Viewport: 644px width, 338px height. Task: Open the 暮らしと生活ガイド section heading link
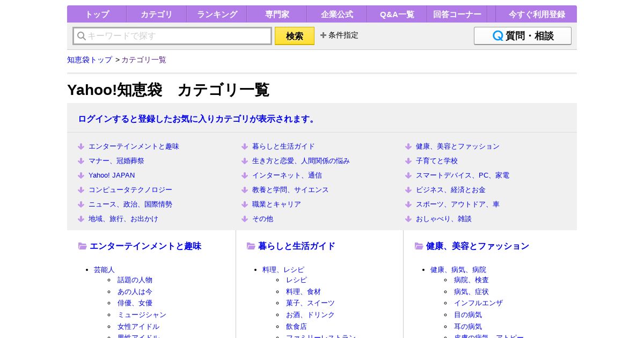pyautogui.click(x=297, y=246)
